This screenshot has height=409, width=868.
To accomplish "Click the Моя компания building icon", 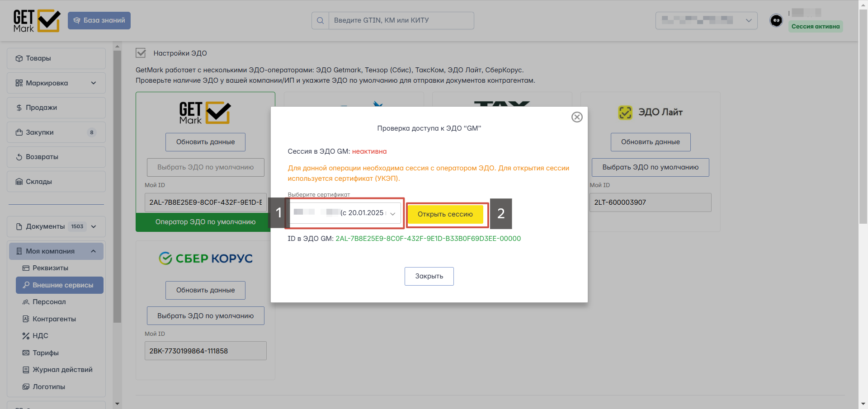I will click(19, 251).
